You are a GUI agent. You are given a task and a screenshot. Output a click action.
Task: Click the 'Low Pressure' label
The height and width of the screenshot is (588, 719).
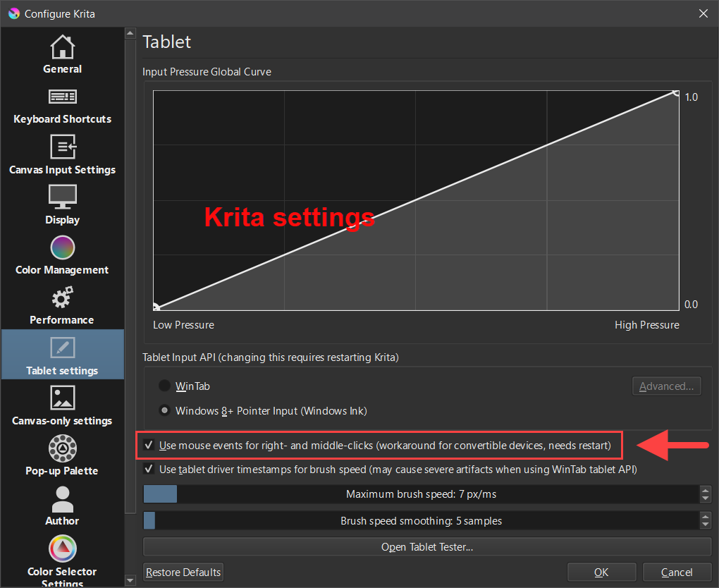(x=183, y=325)
